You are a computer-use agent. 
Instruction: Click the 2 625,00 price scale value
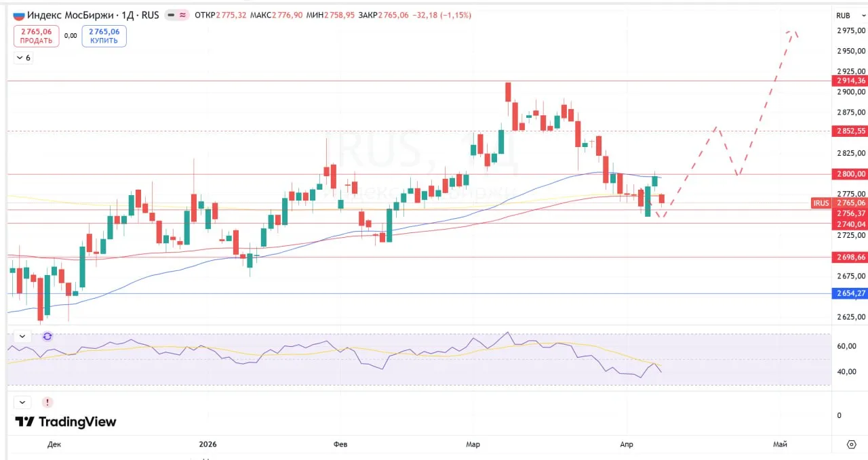pos(851,317)
